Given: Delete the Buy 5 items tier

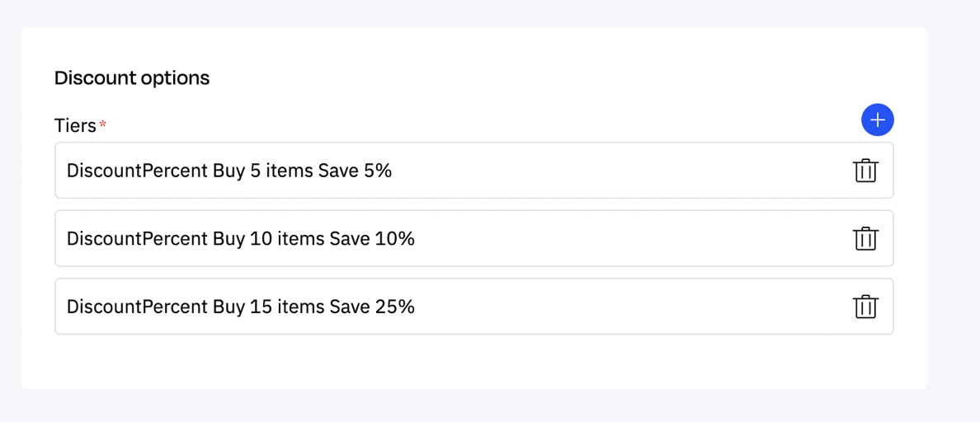Looking at the screenshot, I should pyautogui.click(x=865, y=171).
